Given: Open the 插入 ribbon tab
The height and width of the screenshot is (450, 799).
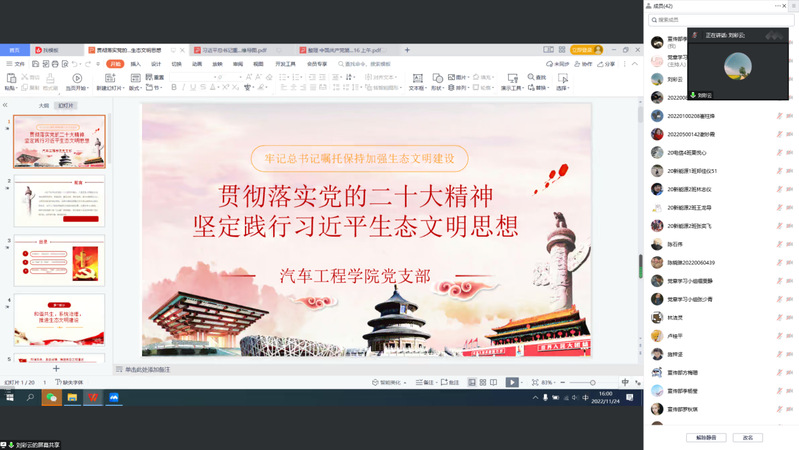Looking at the screenshot, I should (135, 63).
